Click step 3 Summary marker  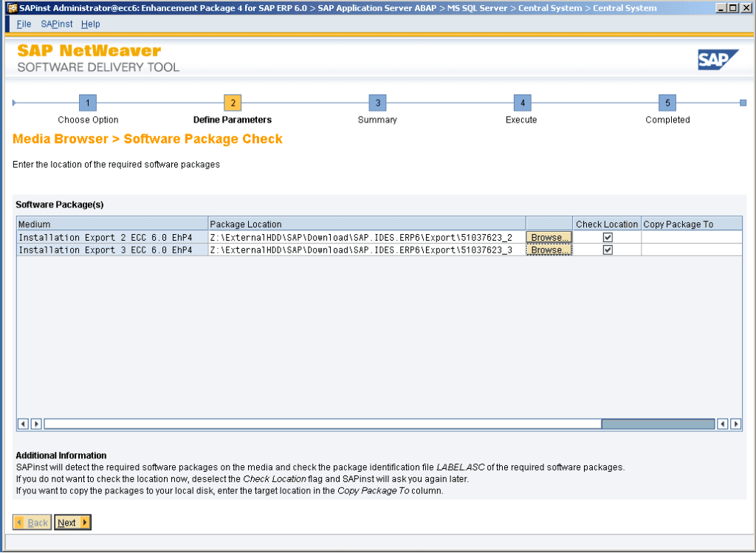click(377, 103)
